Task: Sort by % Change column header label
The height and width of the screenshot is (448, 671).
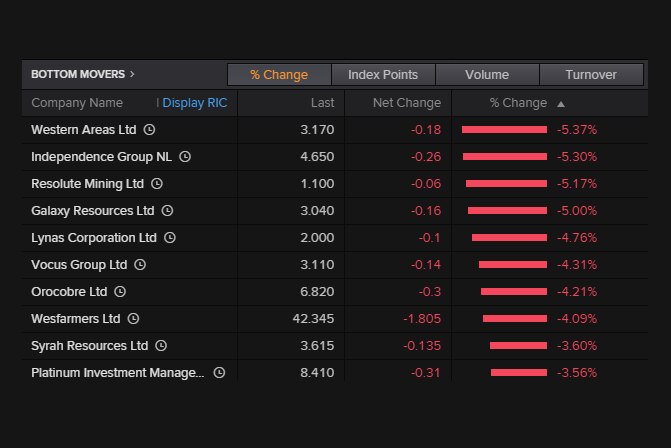Action: (518, 103)
